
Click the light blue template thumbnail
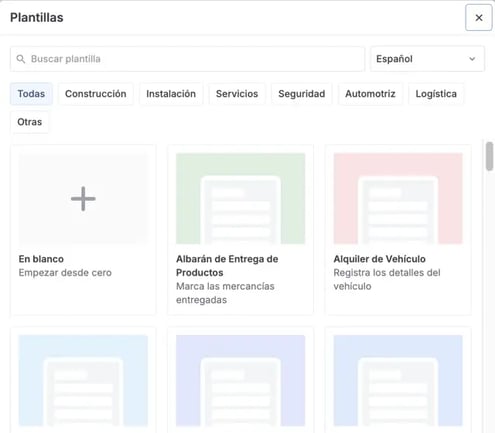tap(83, 381)
